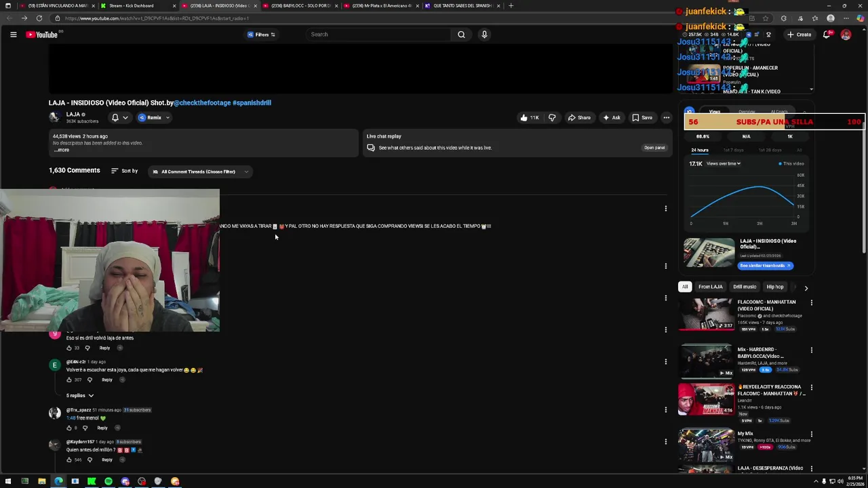Select the 1st 7 days stats tab
Image resolution: width=868 pixels, height=488 pixels.
coord(733,150)
